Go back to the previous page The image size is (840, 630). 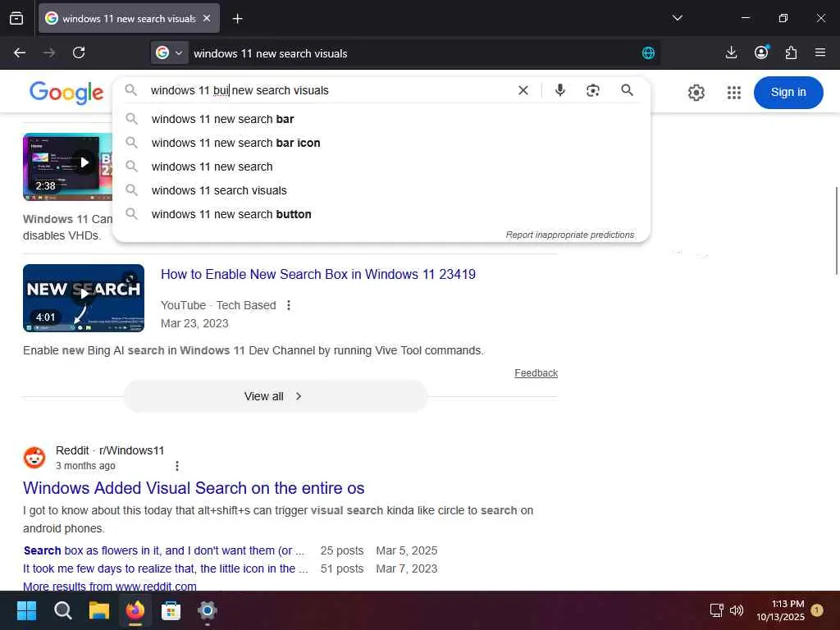pyautogui.click(x=20, y=52)
